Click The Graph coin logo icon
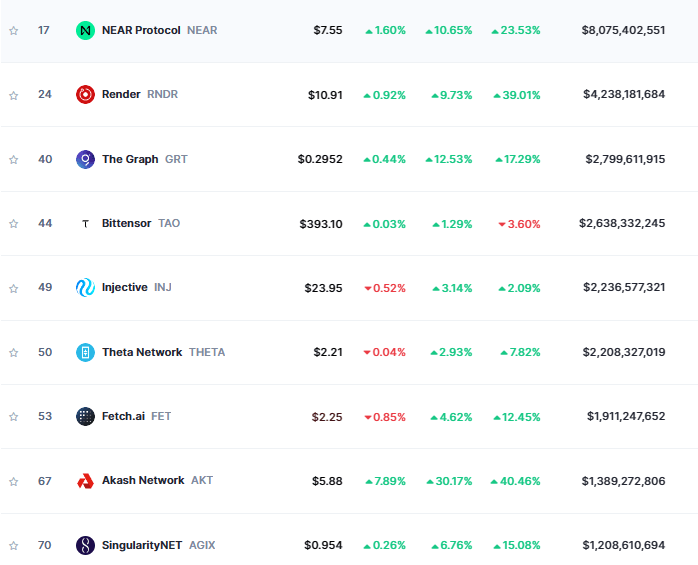Image resolution: width=698 pixels, height=565 pixels. click(x=85, y=159)
